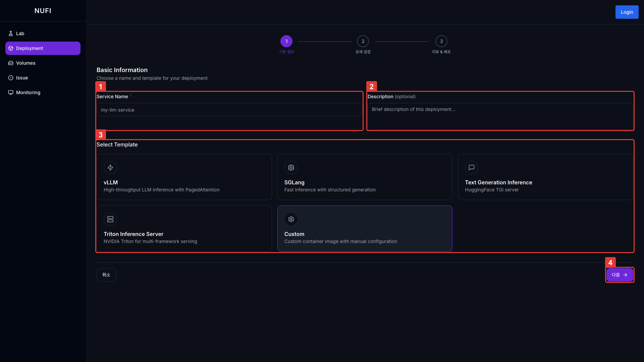Click the Lab flask icon in sidebar
This screenshot has height=362, width=644.
11,34
